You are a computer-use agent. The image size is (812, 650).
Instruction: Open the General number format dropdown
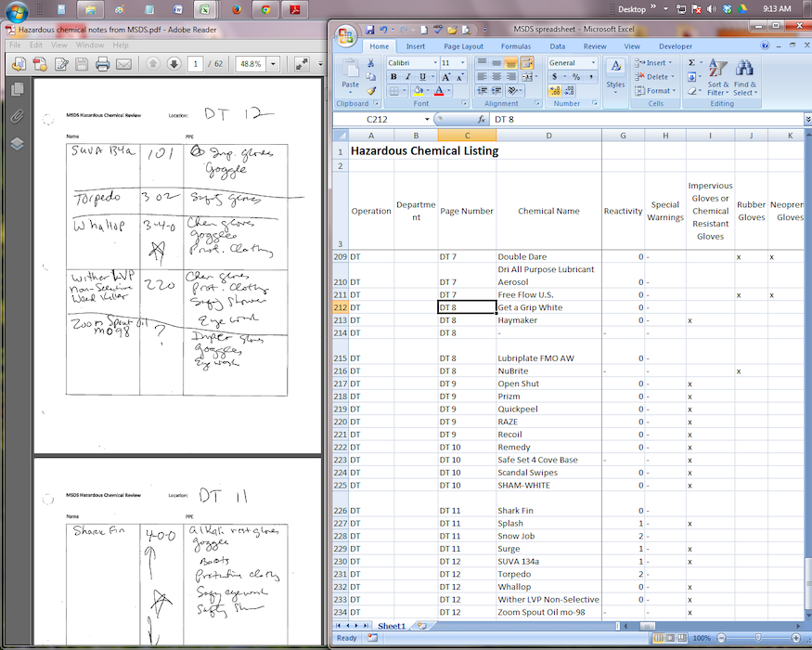[x=594, y=63]
